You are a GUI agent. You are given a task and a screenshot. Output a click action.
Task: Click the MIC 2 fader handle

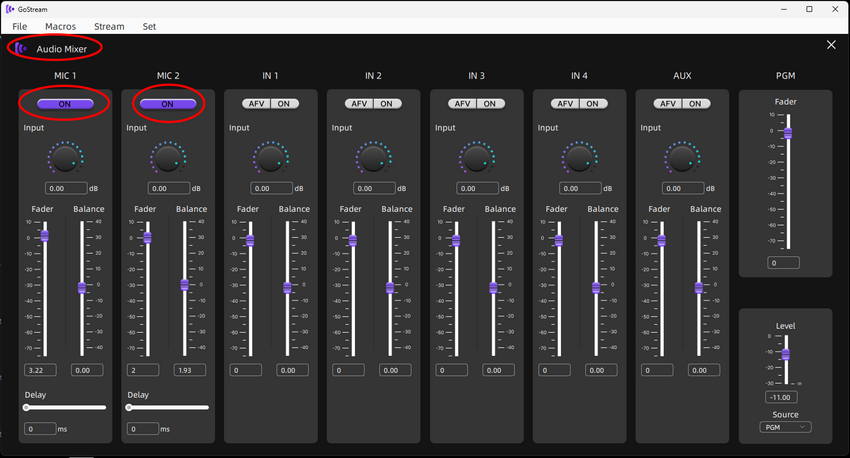pyautogui.click(x=147, y=237)
